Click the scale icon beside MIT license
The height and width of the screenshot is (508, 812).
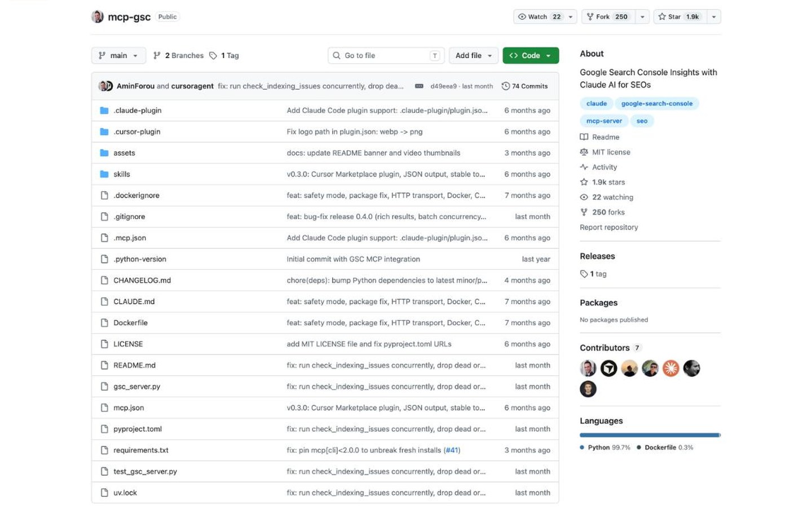(584, 152)
